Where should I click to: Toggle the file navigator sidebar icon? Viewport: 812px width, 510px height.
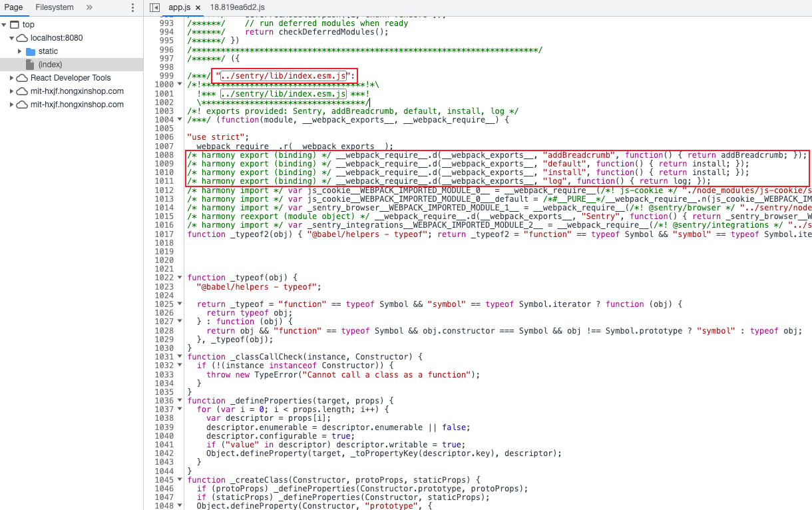155,7
